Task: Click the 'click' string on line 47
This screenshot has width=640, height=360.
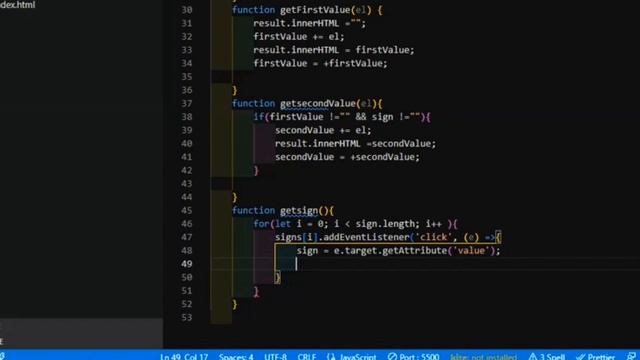Action: [x=433, y=237]
